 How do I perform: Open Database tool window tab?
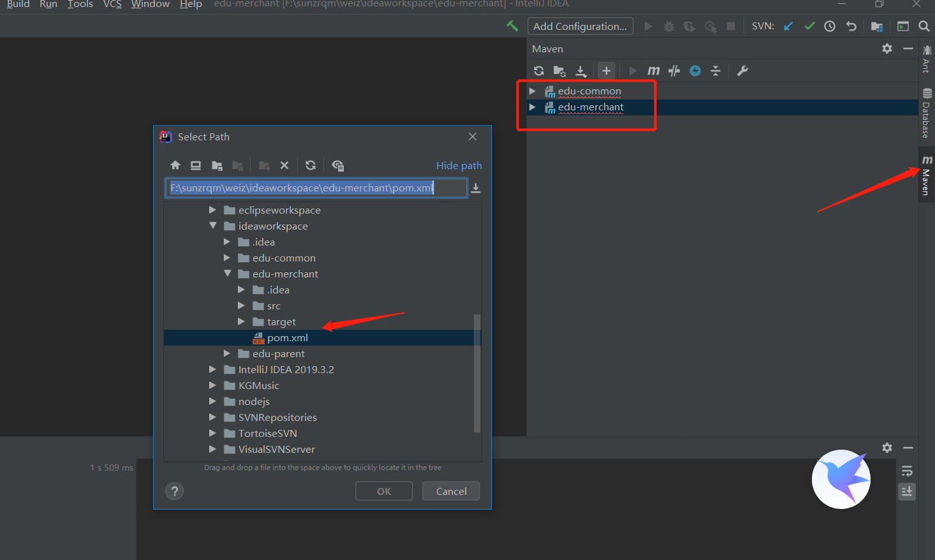pos(927,112)
